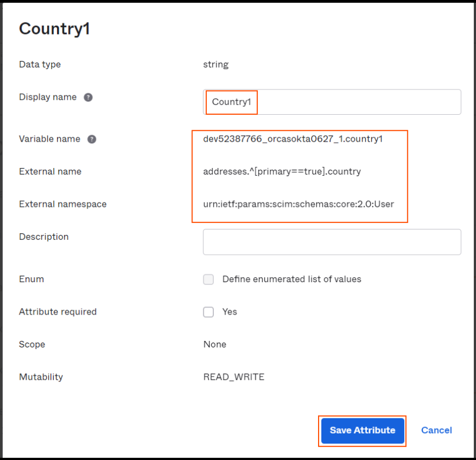This screenshot has height=460, width=476.
Task: Click the Save Attribute button
Action: tap(362, 430)
